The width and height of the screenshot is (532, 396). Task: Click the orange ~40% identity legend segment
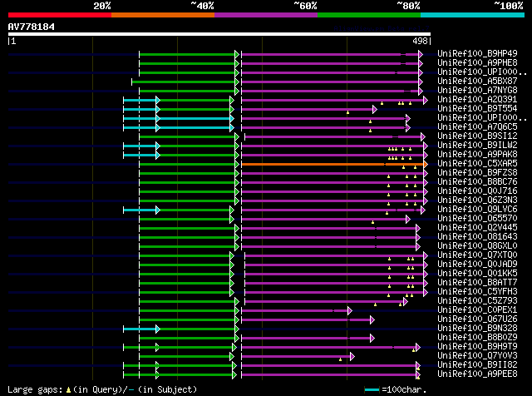pos(163,15)
